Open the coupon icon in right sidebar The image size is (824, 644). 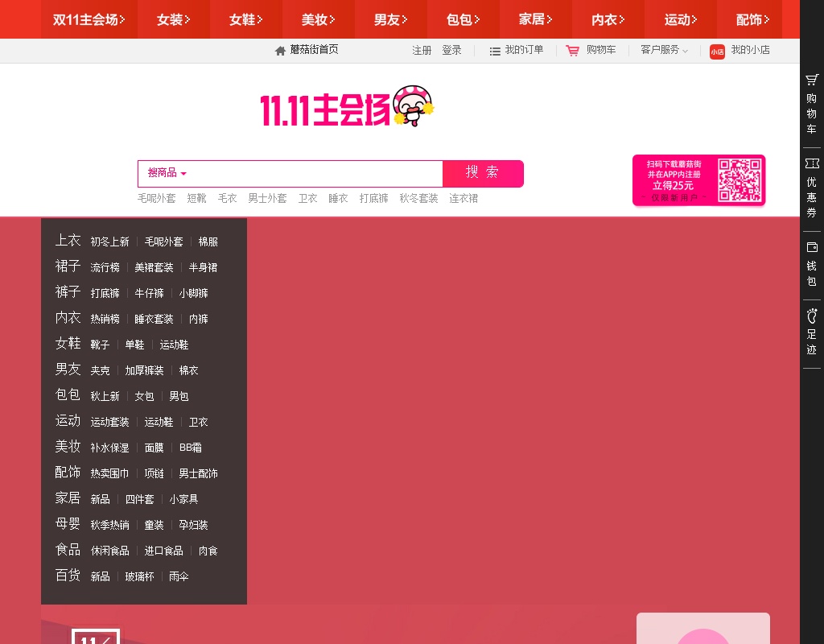[812, 163]
